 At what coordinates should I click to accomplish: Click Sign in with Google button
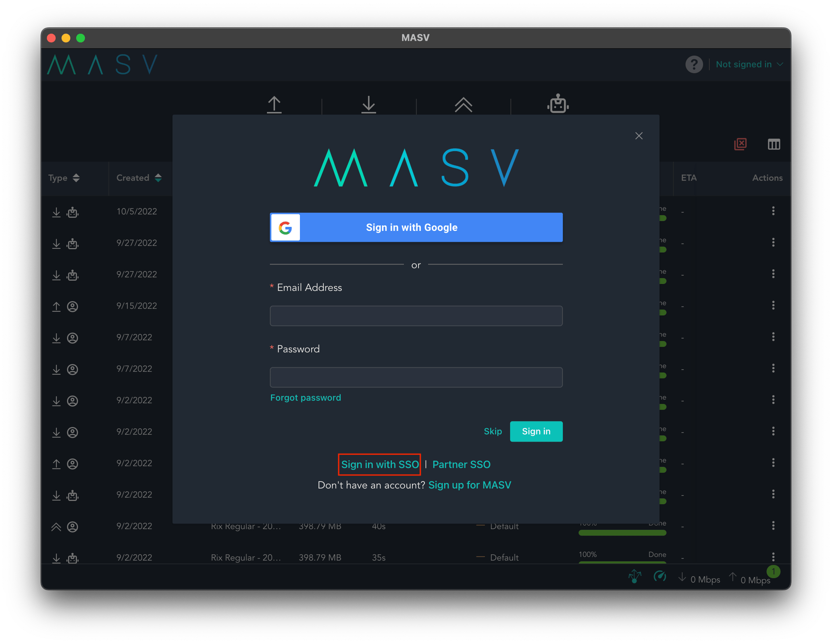(x=416, y=227)
